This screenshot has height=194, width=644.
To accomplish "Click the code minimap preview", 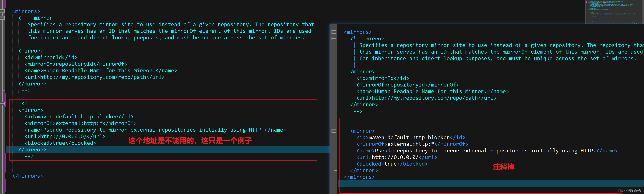I will coord(614,12).
